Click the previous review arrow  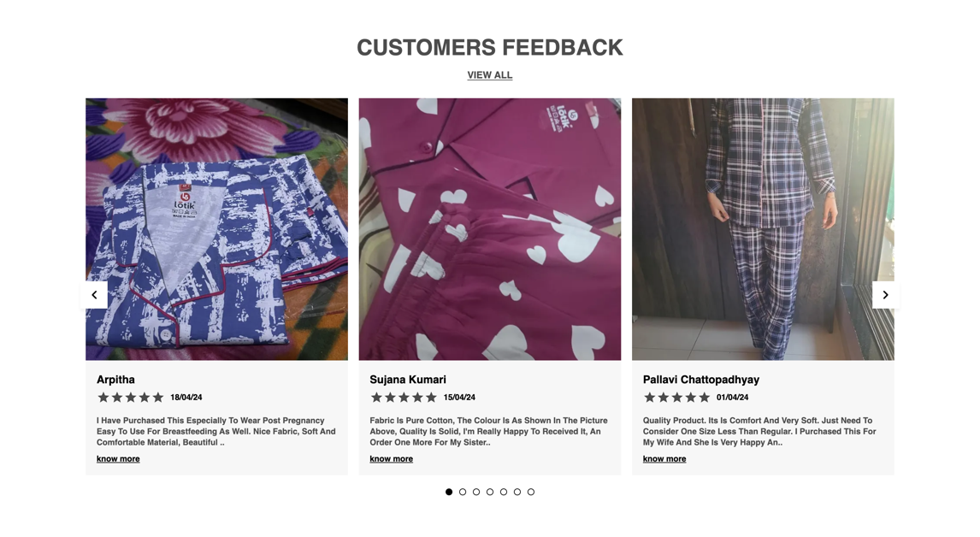[94, 295]
